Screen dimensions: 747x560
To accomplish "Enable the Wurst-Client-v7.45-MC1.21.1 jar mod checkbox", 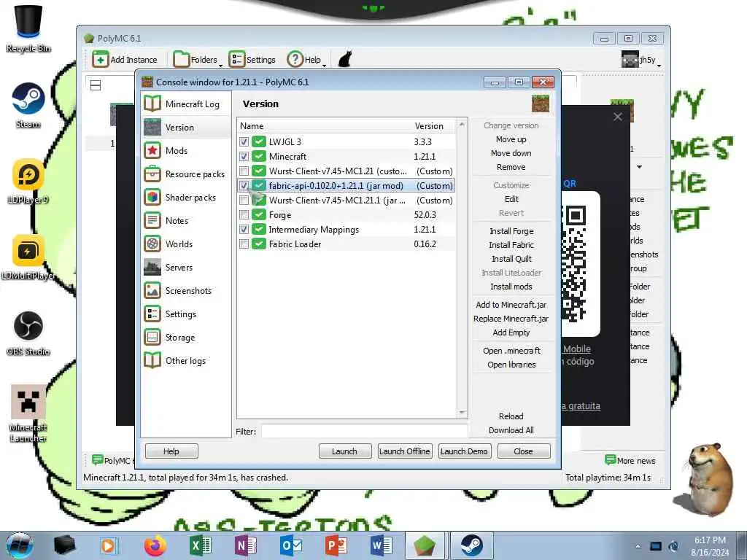I will [x=244, y=200].
